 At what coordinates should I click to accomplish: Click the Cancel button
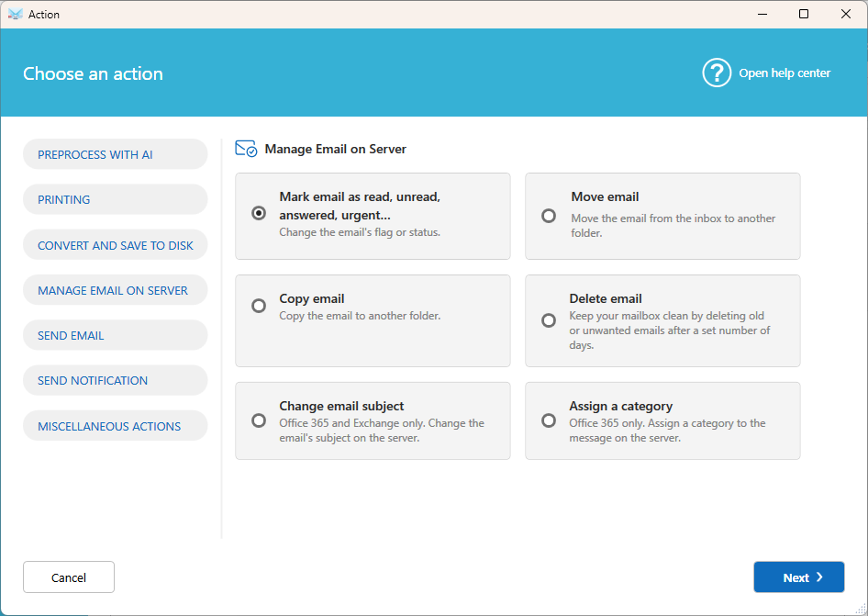(69, 577)
